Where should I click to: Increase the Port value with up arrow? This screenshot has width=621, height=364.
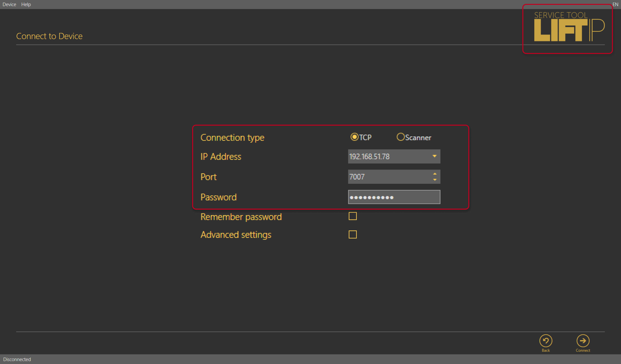[435, 174]
